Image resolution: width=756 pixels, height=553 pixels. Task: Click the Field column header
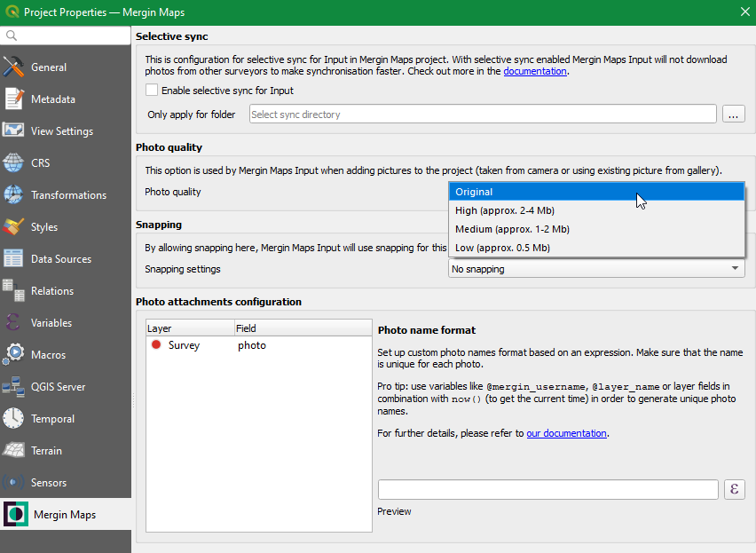[x=303, y=328]
